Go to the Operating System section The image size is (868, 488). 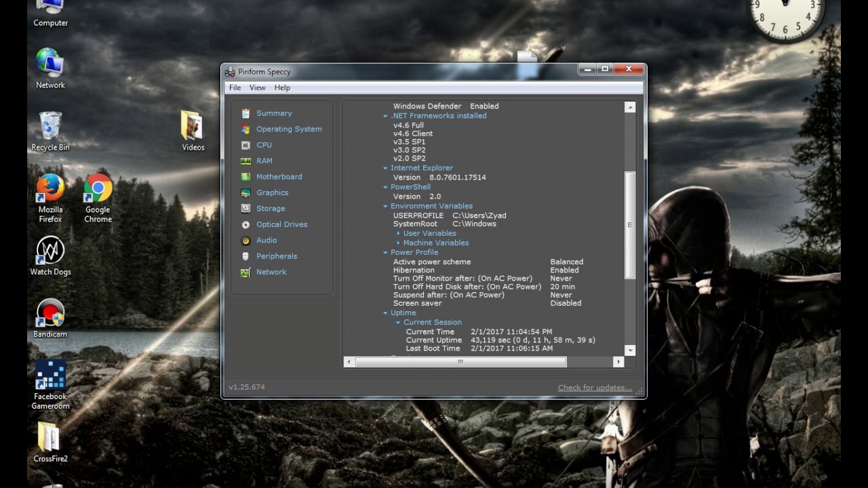pos(289,129)
